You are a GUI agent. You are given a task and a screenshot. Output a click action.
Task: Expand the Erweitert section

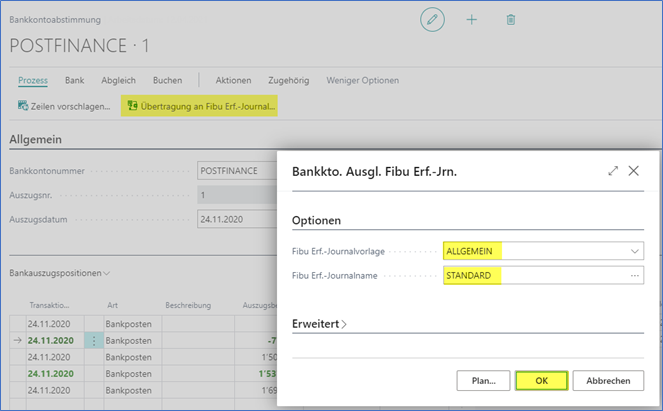(319, 324)
